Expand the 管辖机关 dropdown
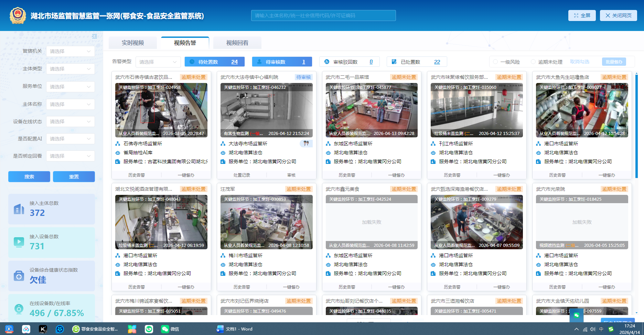The image size is (644, 335). [x=71, y=51]
